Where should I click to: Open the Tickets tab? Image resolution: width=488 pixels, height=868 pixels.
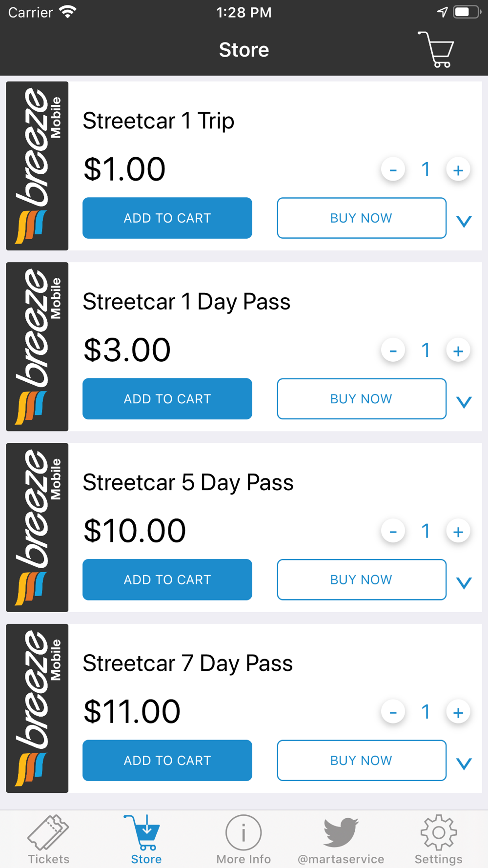[48, 840]
